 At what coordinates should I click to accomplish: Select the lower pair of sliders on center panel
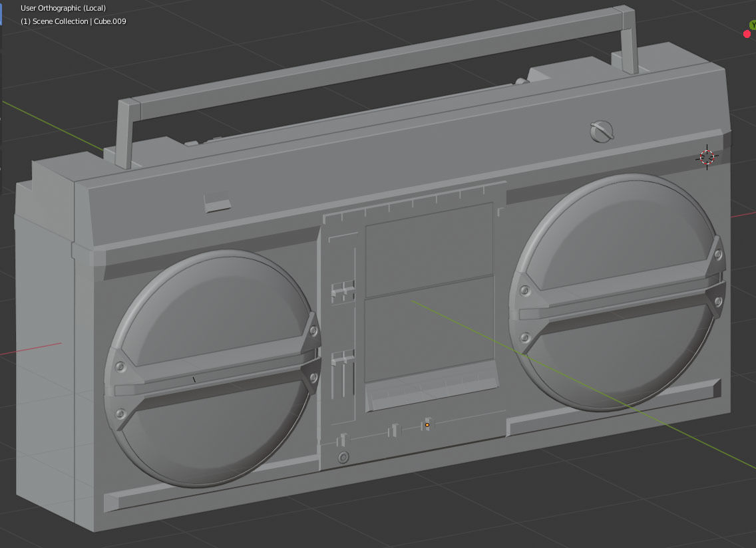(x=343, y=374)
